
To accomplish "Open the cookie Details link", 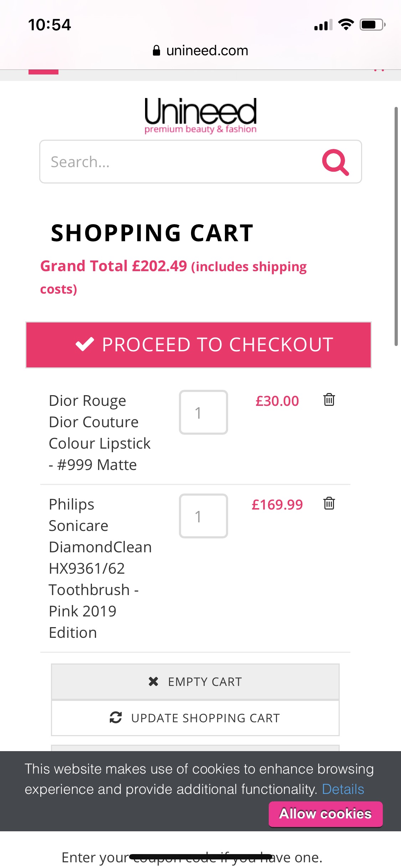I will 343,789.
